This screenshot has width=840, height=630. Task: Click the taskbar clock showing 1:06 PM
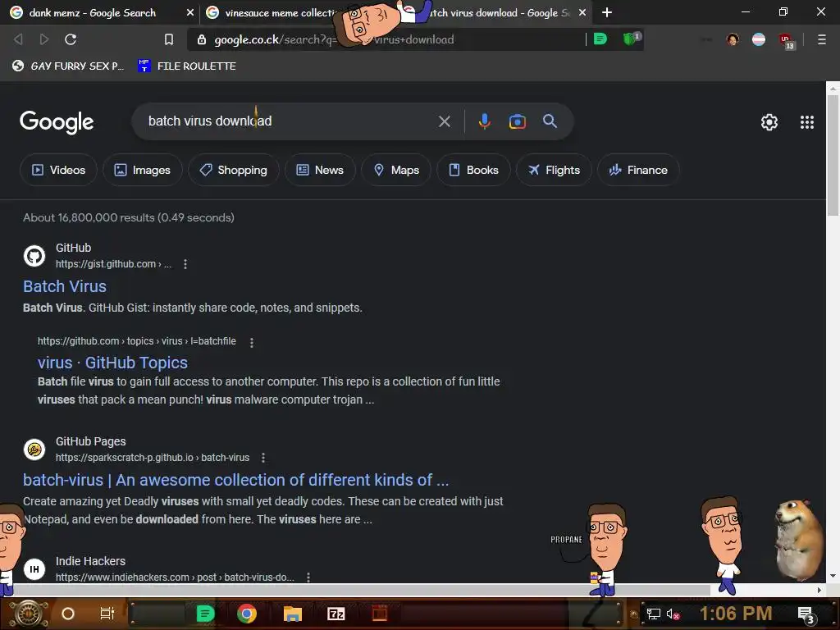coord(736,614)
